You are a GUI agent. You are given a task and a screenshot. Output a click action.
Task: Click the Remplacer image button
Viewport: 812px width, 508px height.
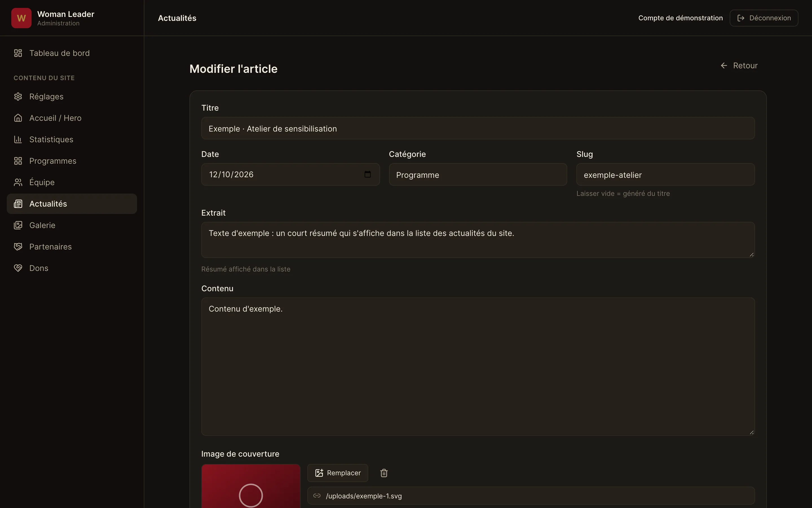[337, 473]
